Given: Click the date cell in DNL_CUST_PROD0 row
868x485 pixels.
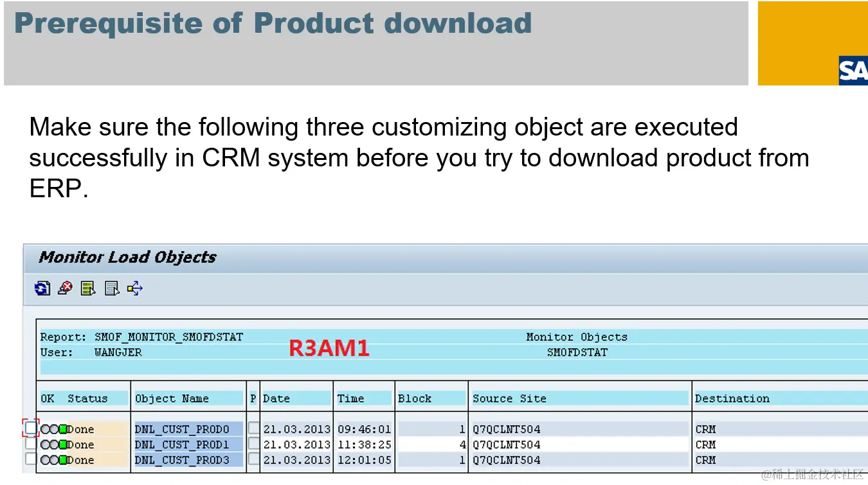Looking at the screenshot, I should [x=296, y=429].
